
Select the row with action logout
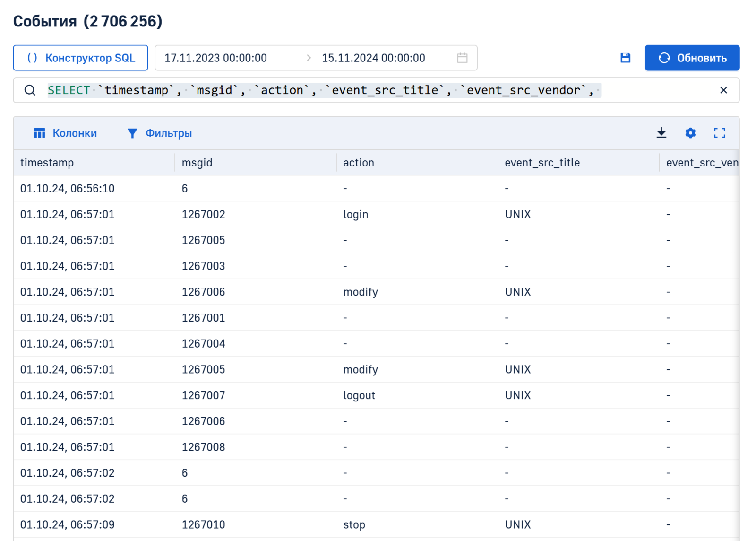[359, 395]
